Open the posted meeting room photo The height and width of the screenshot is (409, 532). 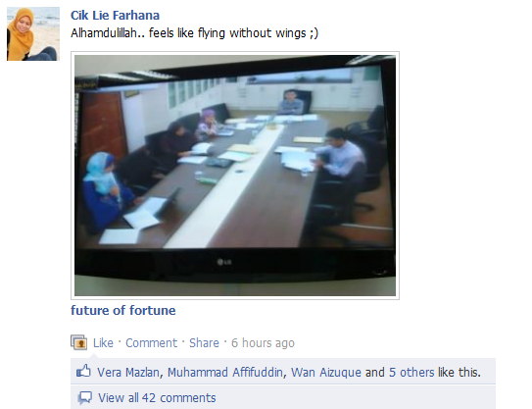[x=235, y=176]
